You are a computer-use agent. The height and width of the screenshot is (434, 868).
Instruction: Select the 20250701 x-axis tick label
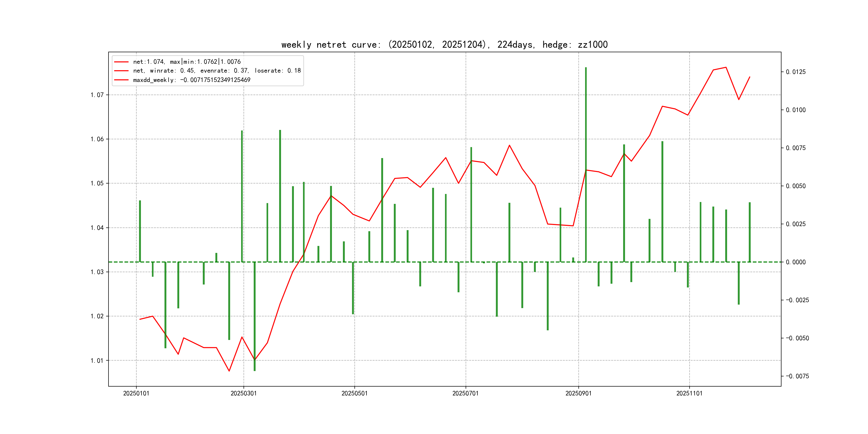pos(465,393)
